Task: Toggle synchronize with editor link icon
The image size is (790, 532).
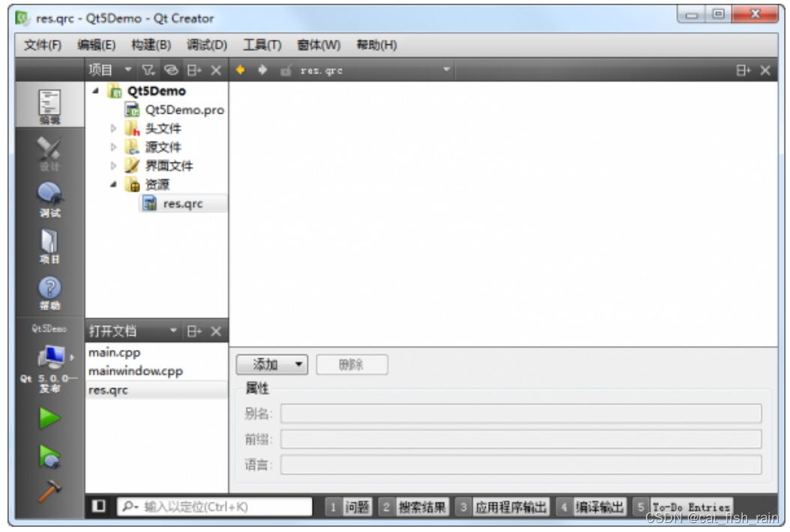Action: (172, 70)
